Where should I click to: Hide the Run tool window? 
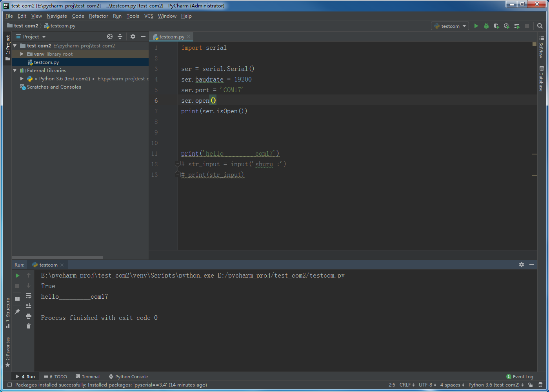coord(532,265)
